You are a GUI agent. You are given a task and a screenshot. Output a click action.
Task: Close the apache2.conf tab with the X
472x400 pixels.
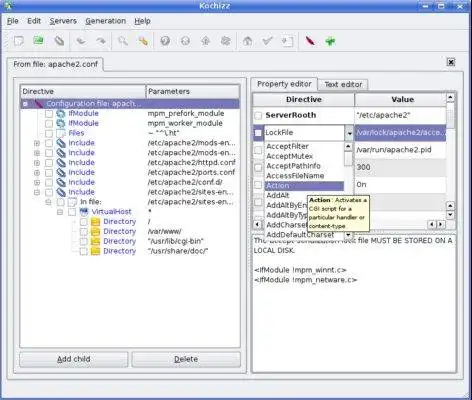pyautogui.click(x=451, y=62)
